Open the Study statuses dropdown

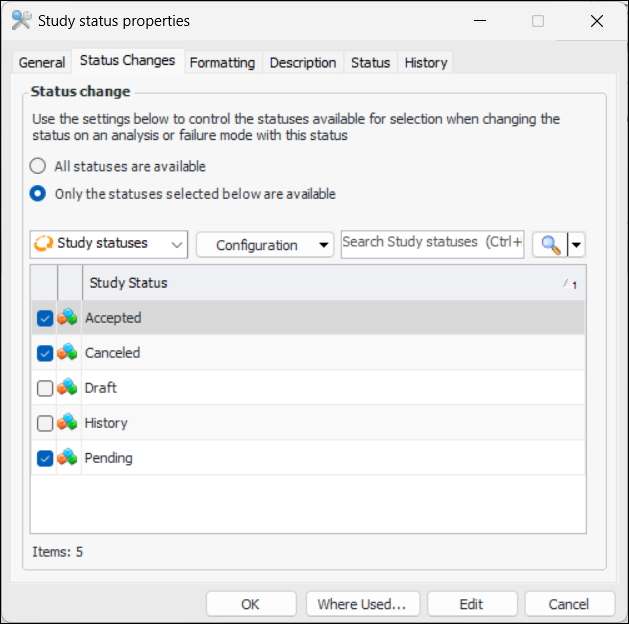pos(109,244)
